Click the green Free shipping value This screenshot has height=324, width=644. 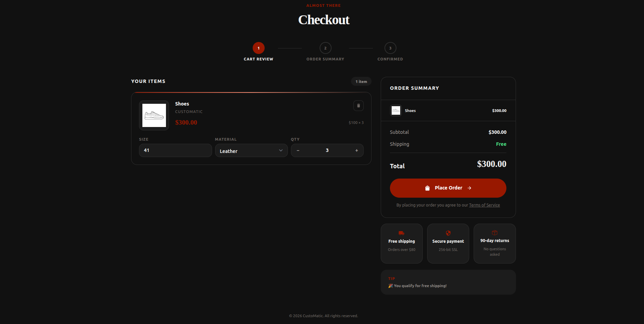(501, 144)
